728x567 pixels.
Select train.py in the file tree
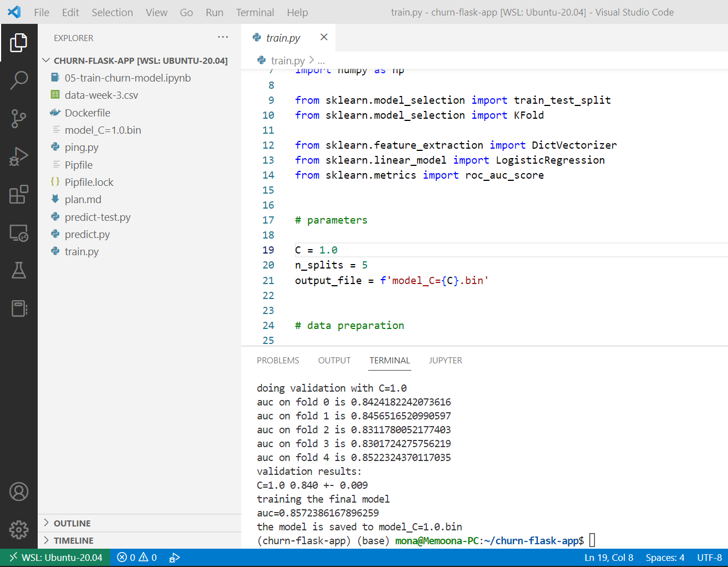pyautogui.click(x=140, y=251)
